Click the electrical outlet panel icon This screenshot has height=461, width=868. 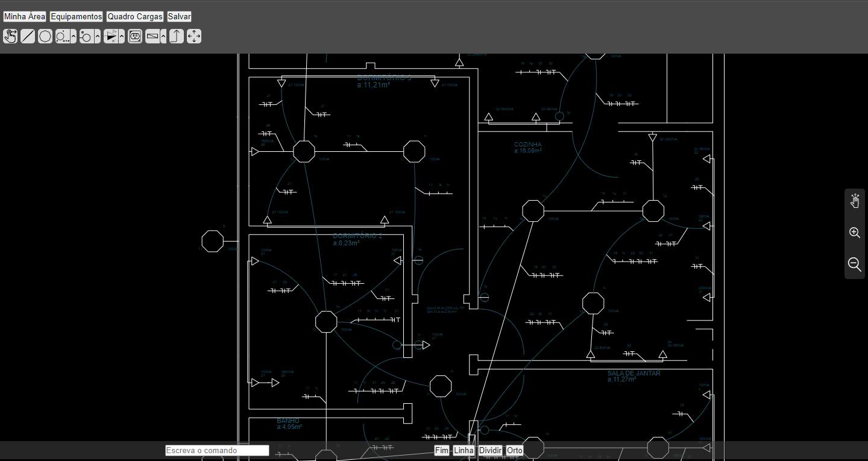click(135, 36)
